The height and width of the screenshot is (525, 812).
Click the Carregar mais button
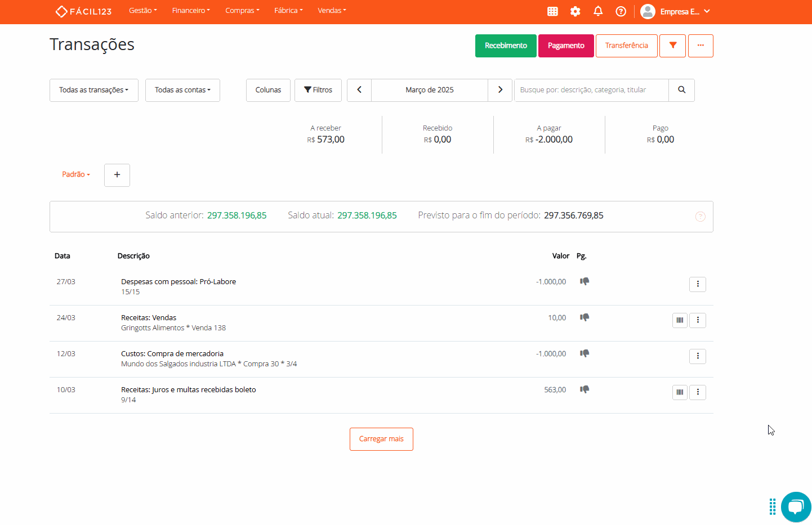coord(381,439)
